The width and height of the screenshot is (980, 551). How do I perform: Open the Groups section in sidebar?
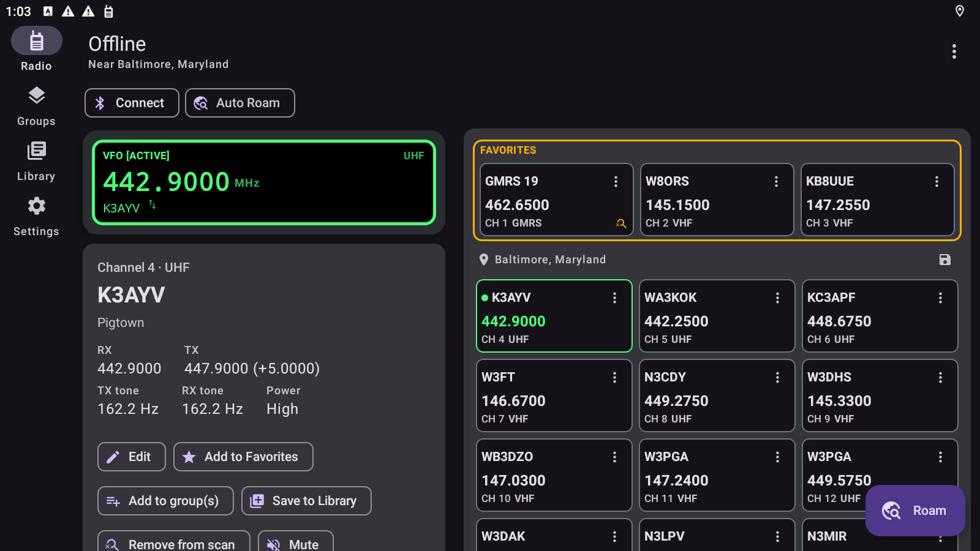click(x=36, y=106)
